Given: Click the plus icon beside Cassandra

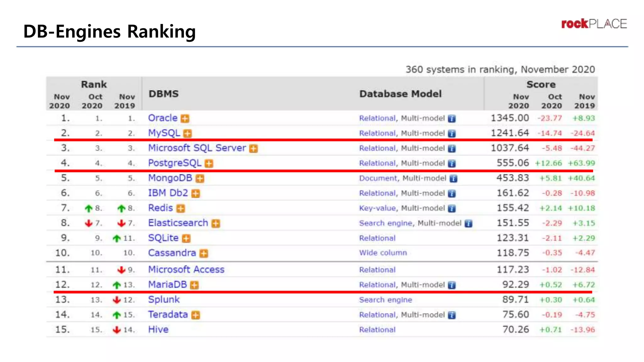Looking at the screenshot, I should tap(204, 253).
